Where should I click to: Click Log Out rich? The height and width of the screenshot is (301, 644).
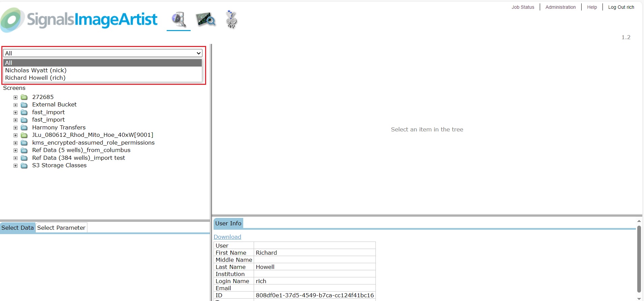point(621,7)
